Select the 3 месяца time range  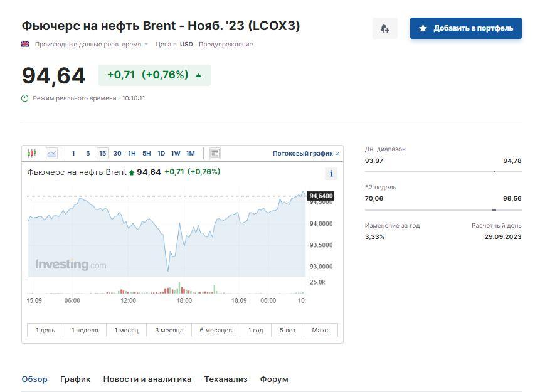(169, 330)
